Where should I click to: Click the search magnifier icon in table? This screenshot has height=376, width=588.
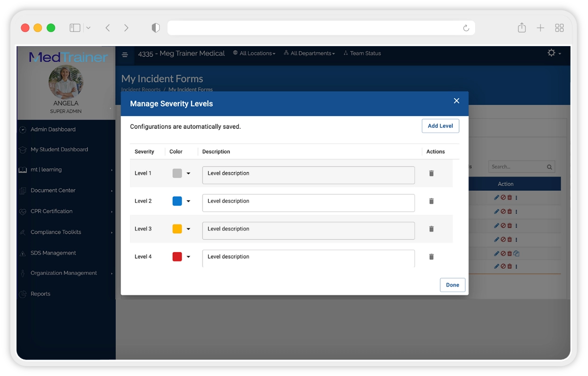[x=549, y=167]
